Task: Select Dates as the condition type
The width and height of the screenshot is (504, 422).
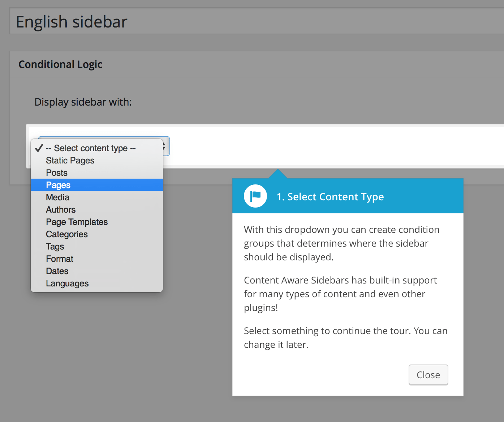Action: (57, 271)
